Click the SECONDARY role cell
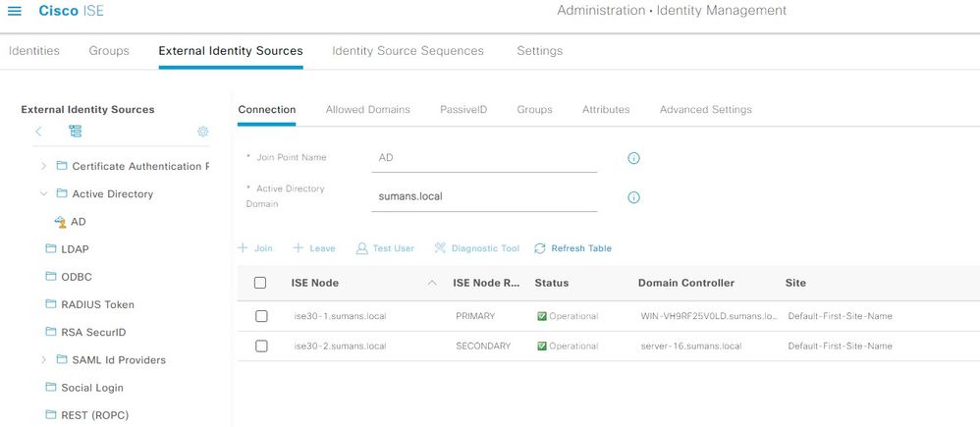This screenshot has height=427, width=980. (483, 347)
